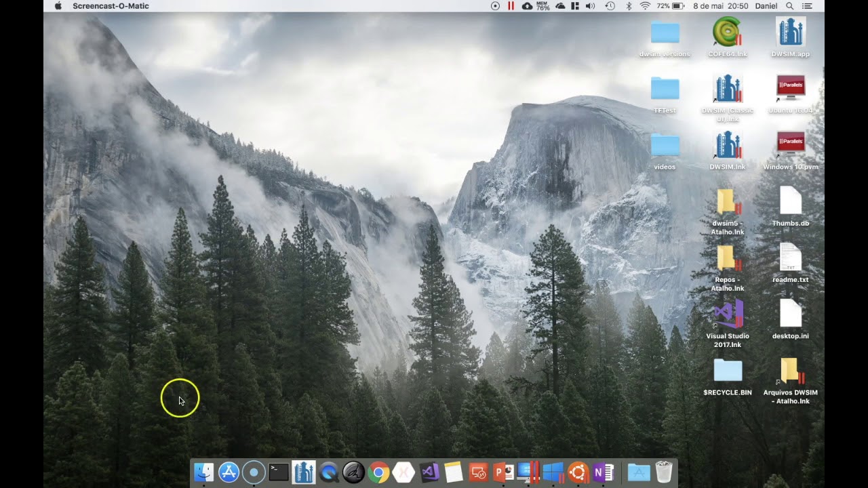Open Spotlight search magnifier
Viewport: 868px width, 488px height.
coord(790,6)
